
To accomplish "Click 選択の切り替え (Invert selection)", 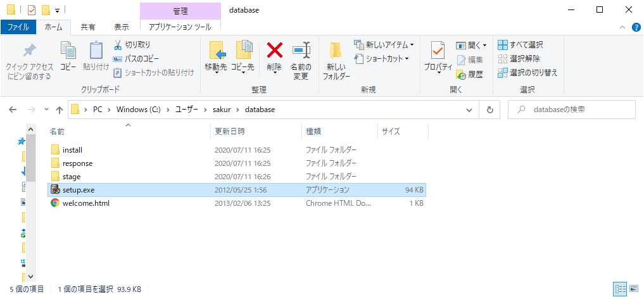I will point(527,73).
